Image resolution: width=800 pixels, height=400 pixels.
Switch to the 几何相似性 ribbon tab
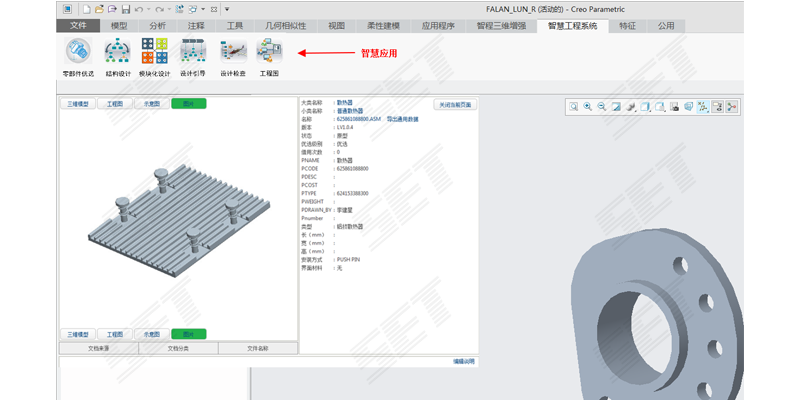[286, 26]
